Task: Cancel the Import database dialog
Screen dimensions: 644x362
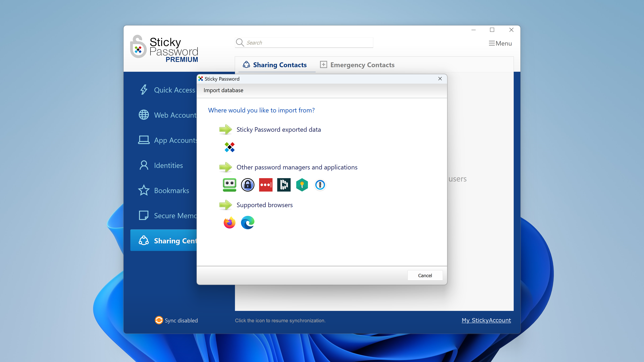Action: click(x=425, y=275)
